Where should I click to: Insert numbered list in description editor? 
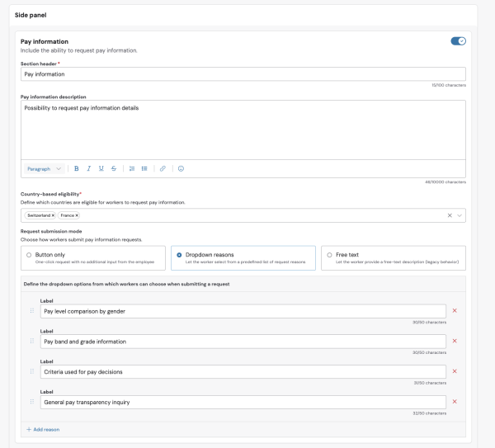pyautogui.click(x=132, y=168)
